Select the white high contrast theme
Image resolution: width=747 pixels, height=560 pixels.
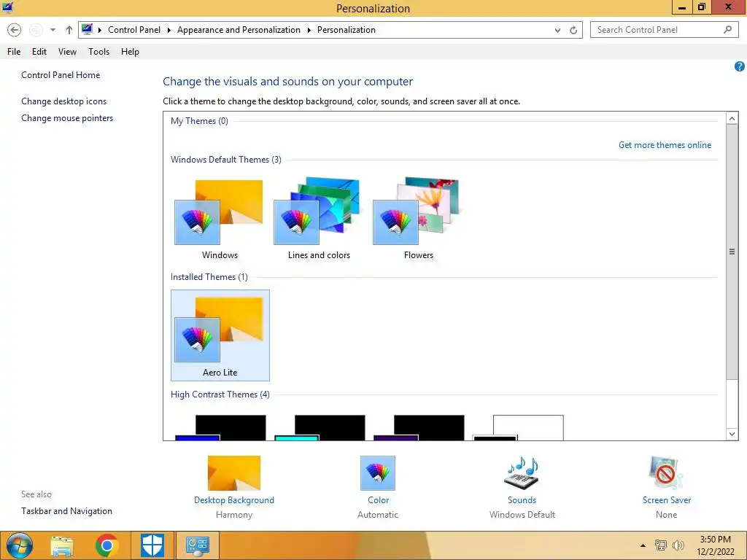pyautogui.click(x=519, y=427)
